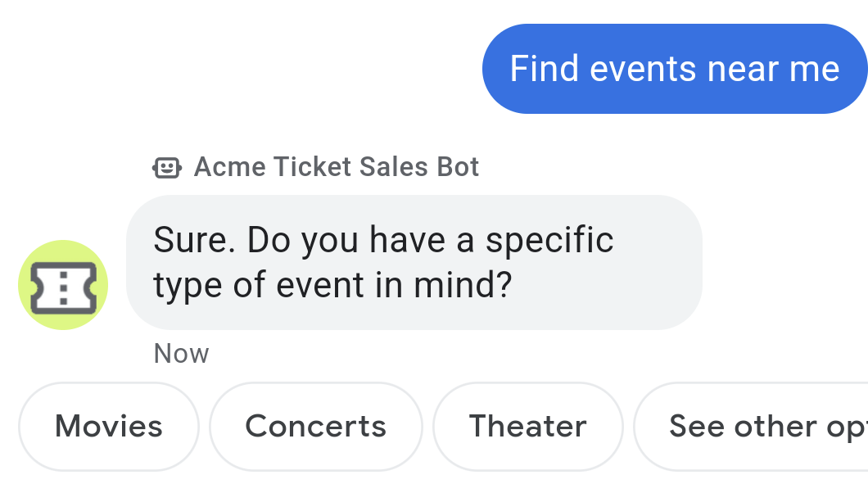Select the Movies suggestion chip

108,426
